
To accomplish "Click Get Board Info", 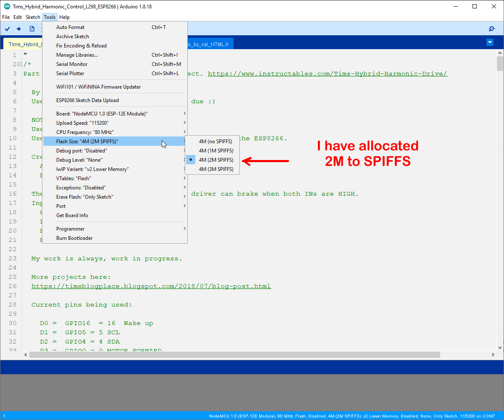I will (115, 215).
